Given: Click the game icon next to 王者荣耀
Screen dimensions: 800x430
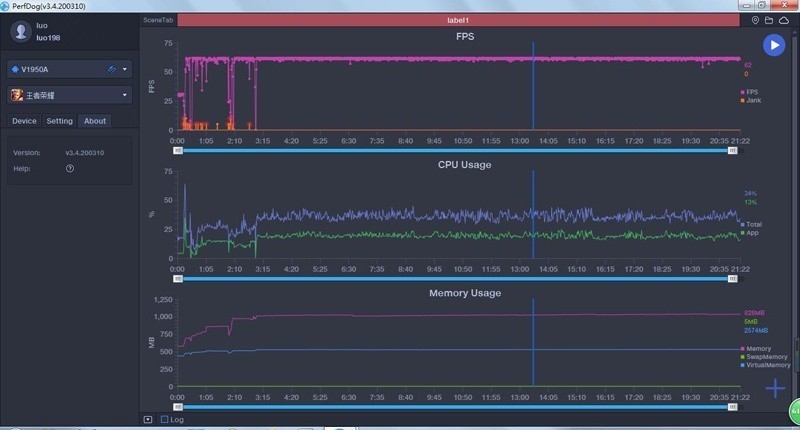Looking at the screenshot, I should (x=17, y=95).
